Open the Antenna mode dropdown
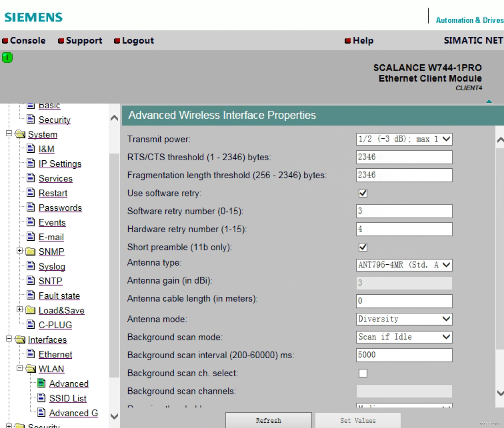 [404, 319]
